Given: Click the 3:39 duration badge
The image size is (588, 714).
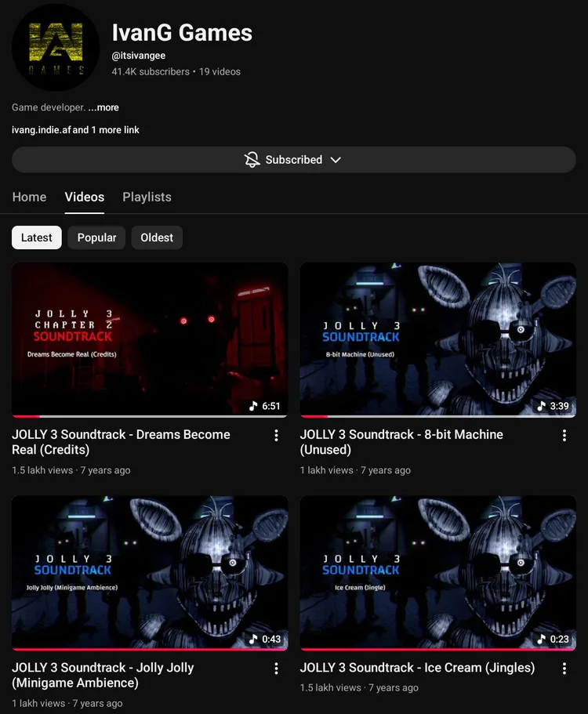Looking at the screenshot, I should coord(553,406).
